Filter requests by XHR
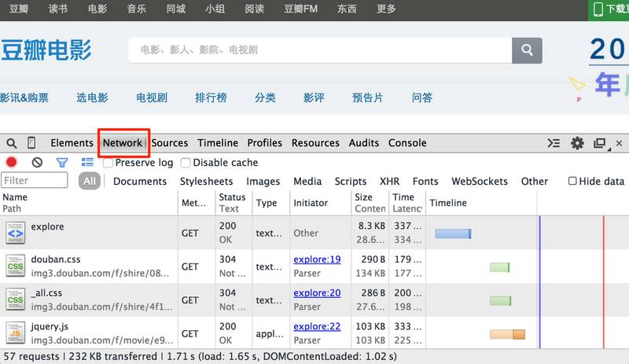 [x=389, y=182]
